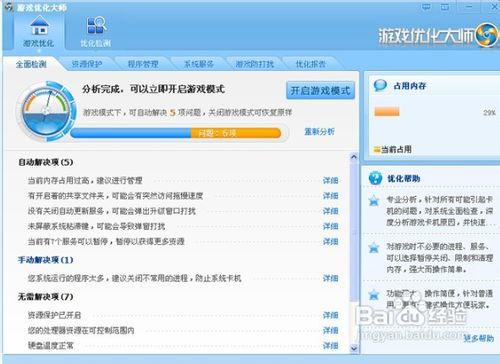Image resolution: width=500 pixels, height=364 pixels.
Task: Open the 游戏优化 home section
Action: point(39,31)
